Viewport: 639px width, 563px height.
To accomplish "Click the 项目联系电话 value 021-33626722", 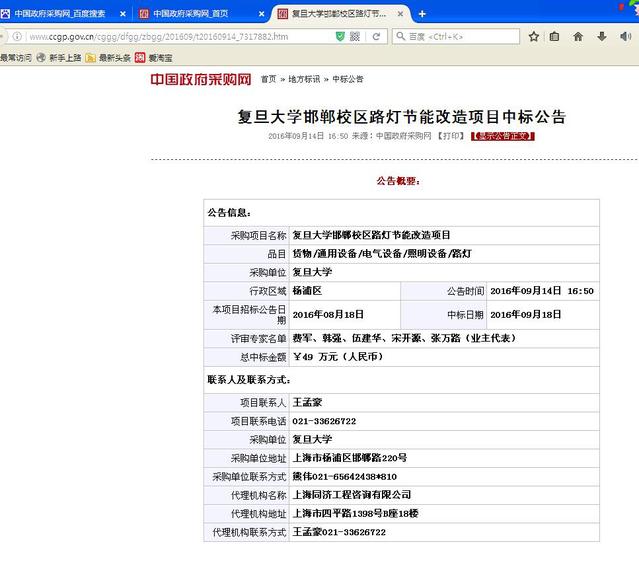I will pyautogui.click(x=324, y=421).
